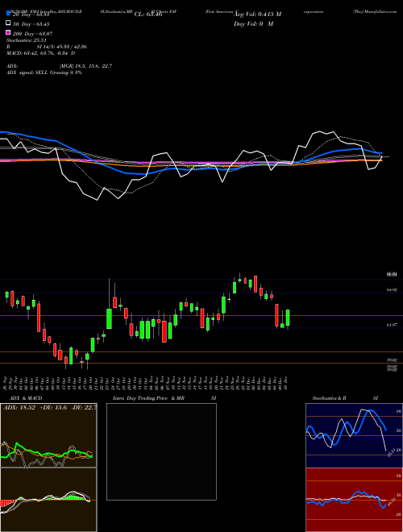Viewport: 403px width, 532px height.
Task: Click the empty intraday trading price chart box
Action: [x=161, y=451]
